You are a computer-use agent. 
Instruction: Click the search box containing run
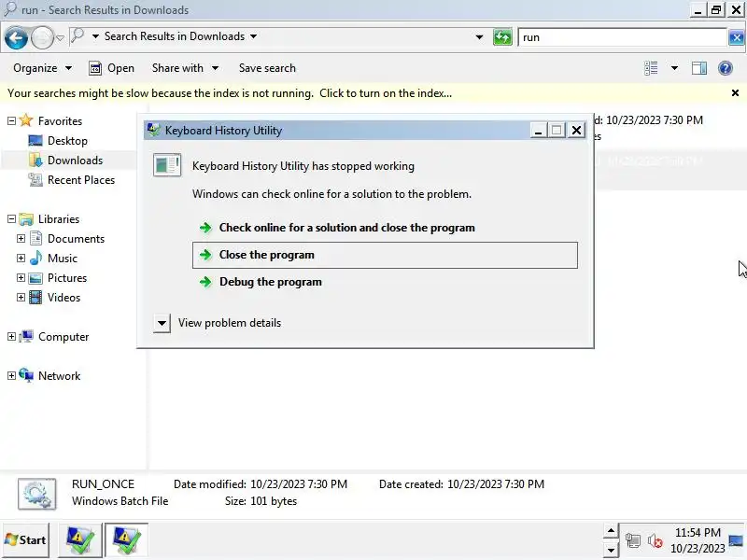tap(622, 37)
